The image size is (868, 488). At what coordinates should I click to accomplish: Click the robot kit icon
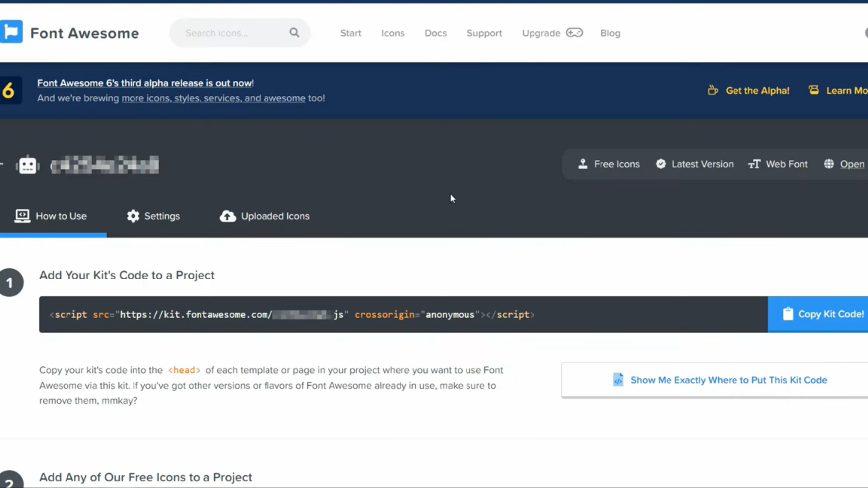(28, 165)
